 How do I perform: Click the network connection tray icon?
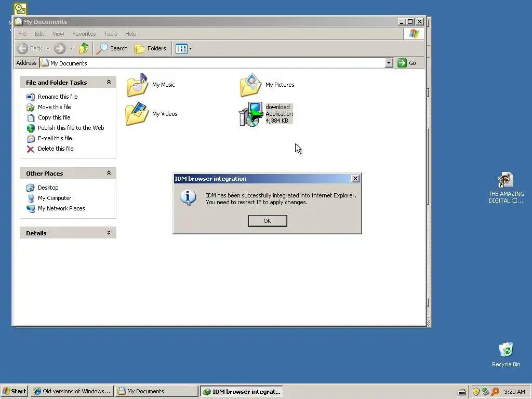tap(486, 392)
